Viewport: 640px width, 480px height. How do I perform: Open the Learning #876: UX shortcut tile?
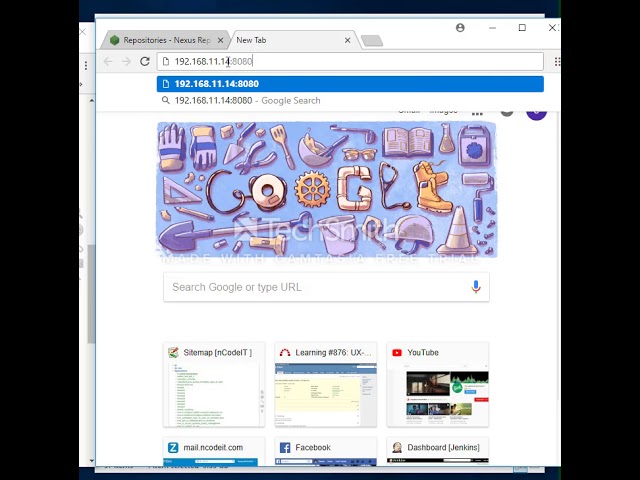[326, 384]
